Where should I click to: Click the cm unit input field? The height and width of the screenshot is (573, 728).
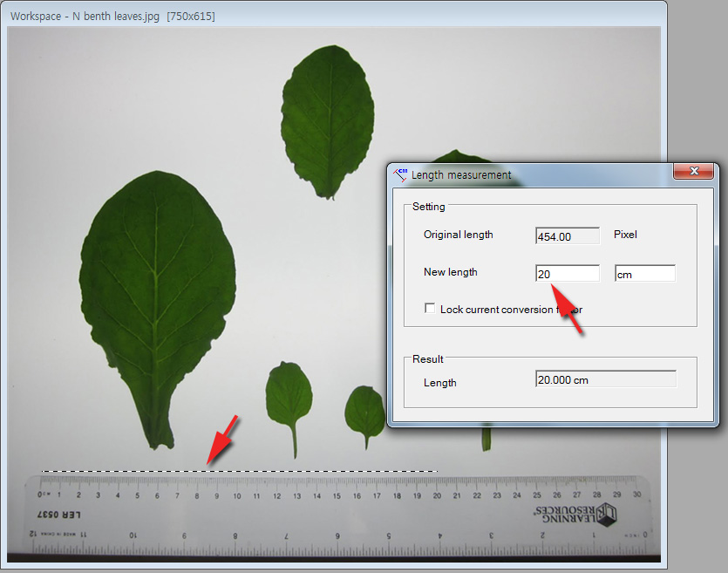pos(644,274)
